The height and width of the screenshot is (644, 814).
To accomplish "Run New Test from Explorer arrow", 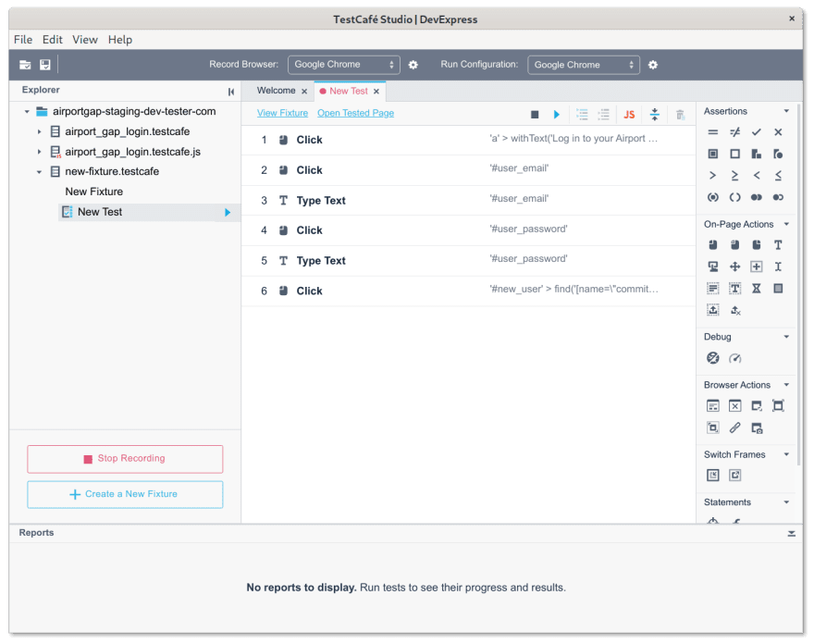I will pos(228,212).
